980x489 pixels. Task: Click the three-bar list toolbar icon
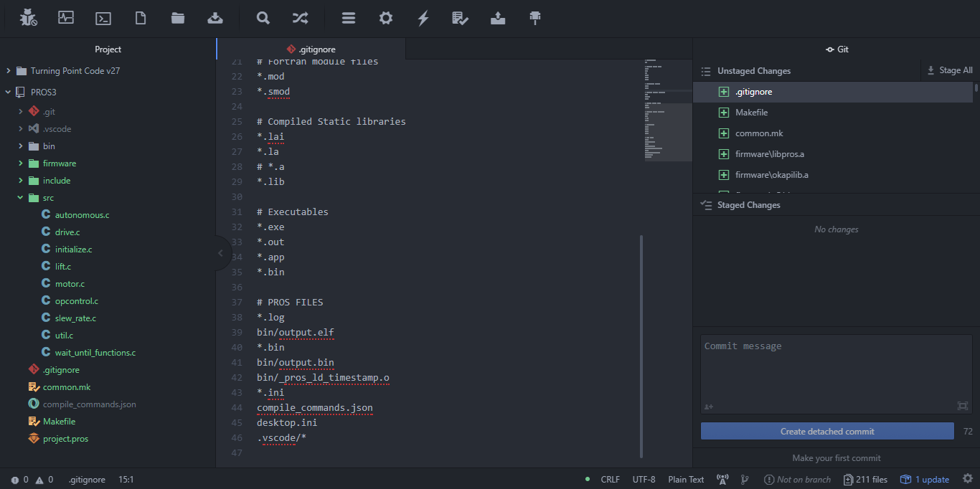pyautogui.click(x=349, y=18)
